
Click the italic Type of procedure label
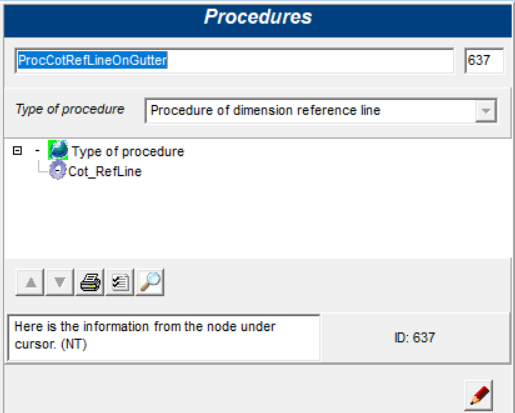(70, 109)
